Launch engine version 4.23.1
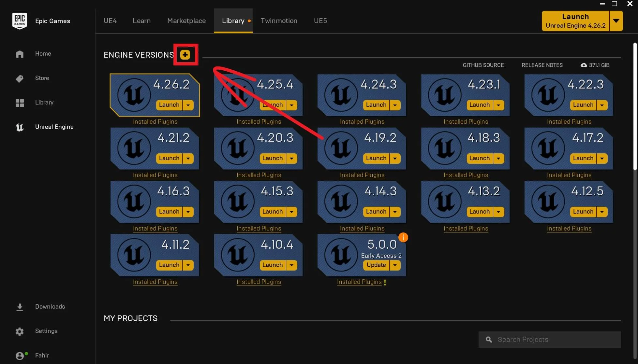 tap(480, 105)
